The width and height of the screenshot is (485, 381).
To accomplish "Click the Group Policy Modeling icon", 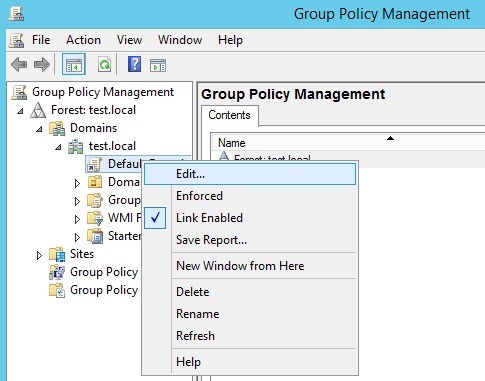I will [57, 272].
